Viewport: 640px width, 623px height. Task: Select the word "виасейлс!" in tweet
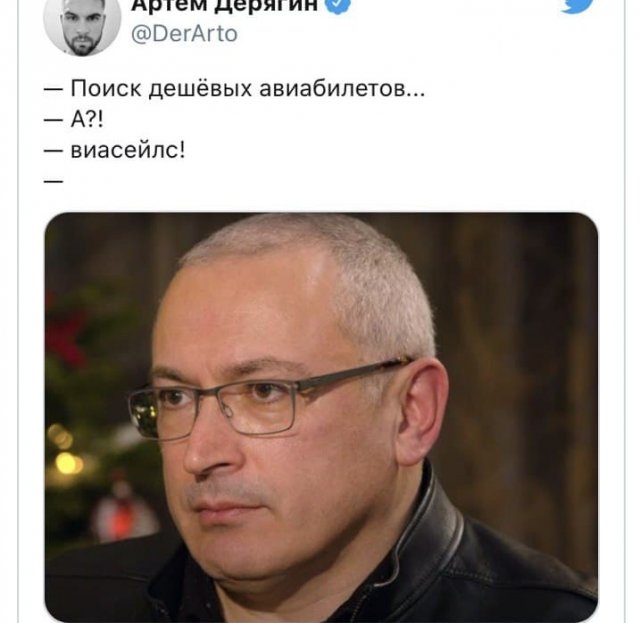tap(128, 150)
